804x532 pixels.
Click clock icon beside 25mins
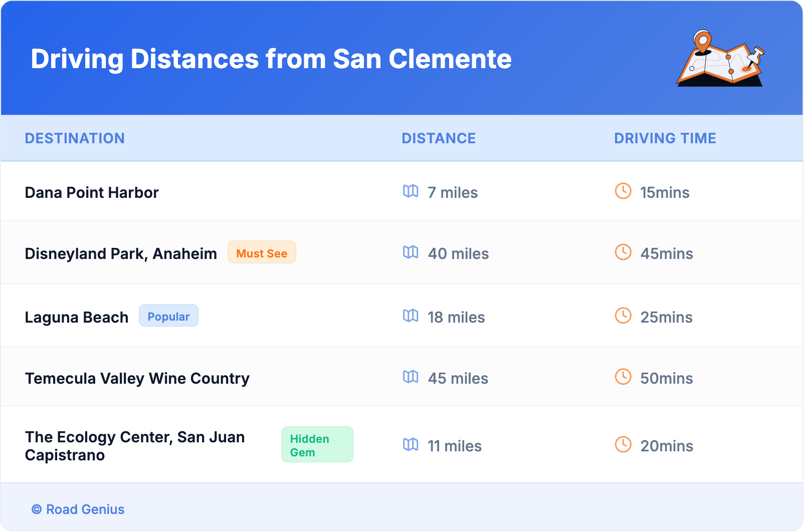(x=623, y=316)
